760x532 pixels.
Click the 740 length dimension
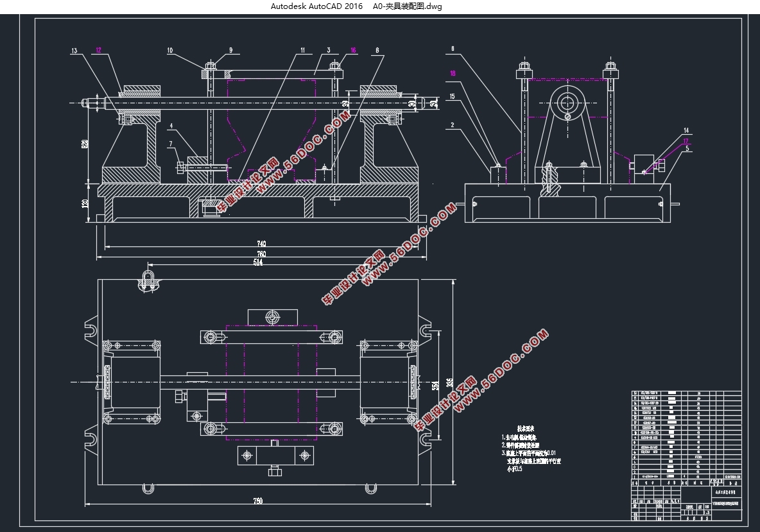pos(261,244)
